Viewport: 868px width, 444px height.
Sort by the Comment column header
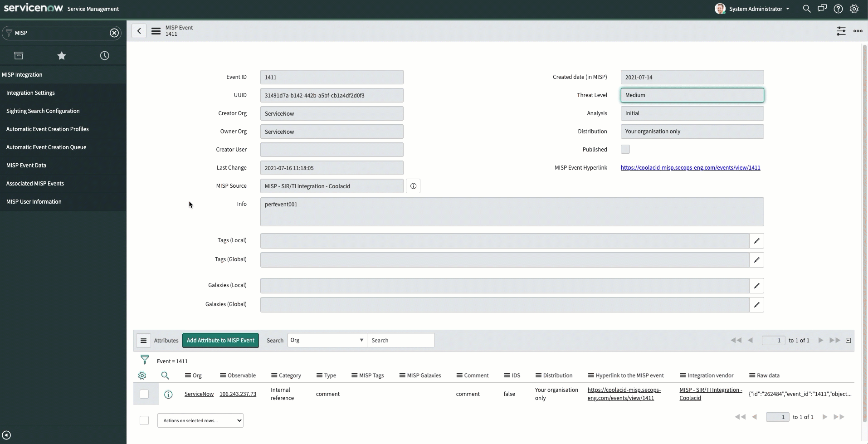click(476, 376)
